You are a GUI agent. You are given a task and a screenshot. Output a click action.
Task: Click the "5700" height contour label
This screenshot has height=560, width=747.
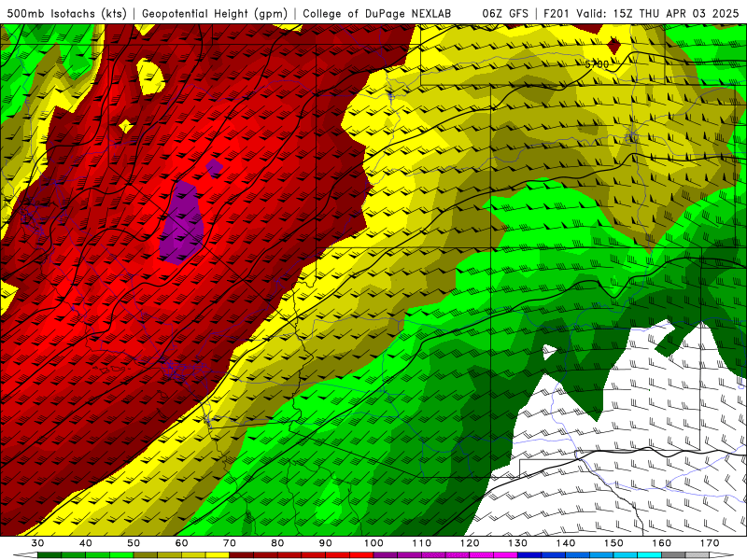(597, 63)
